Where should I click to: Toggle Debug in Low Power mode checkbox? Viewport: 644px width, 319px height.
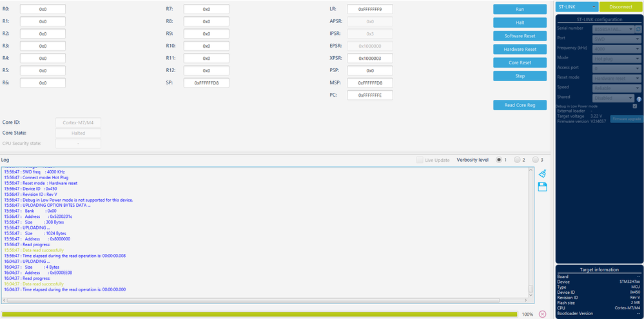click(635, 106)
